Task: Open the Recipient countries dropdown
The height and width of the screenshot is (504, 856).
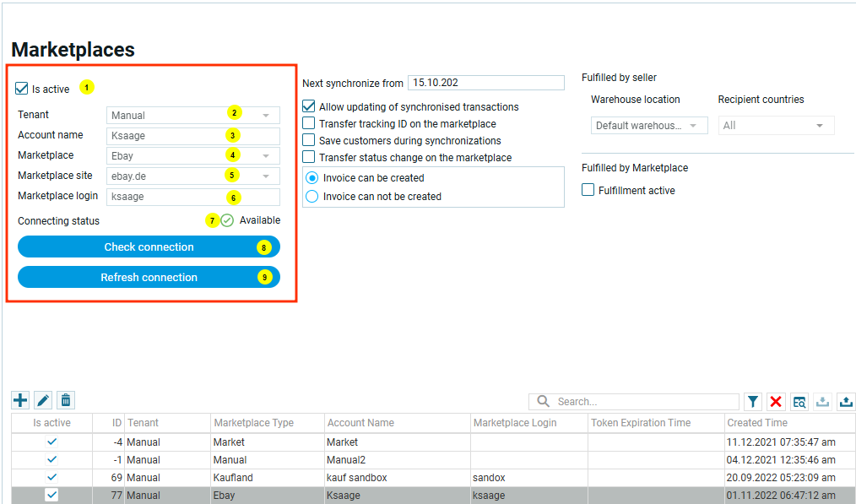Action: (776, 126)
